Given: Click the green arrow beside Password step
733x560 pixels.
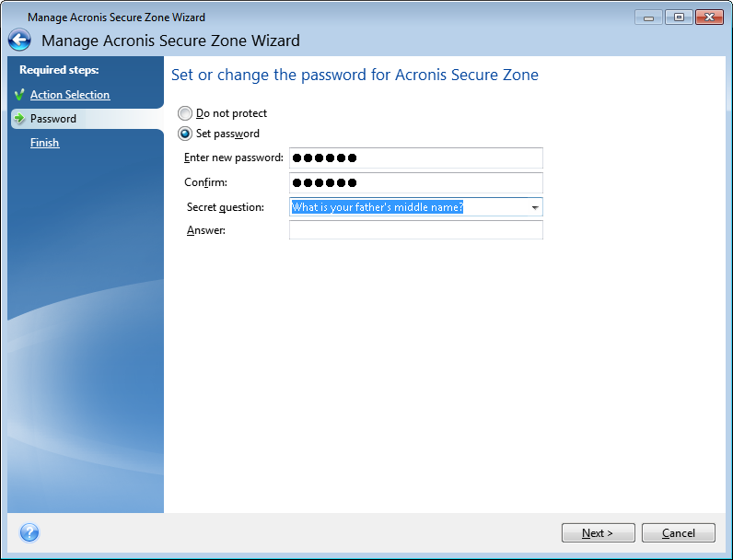Looking at the screenshot, I should point(18,119).
